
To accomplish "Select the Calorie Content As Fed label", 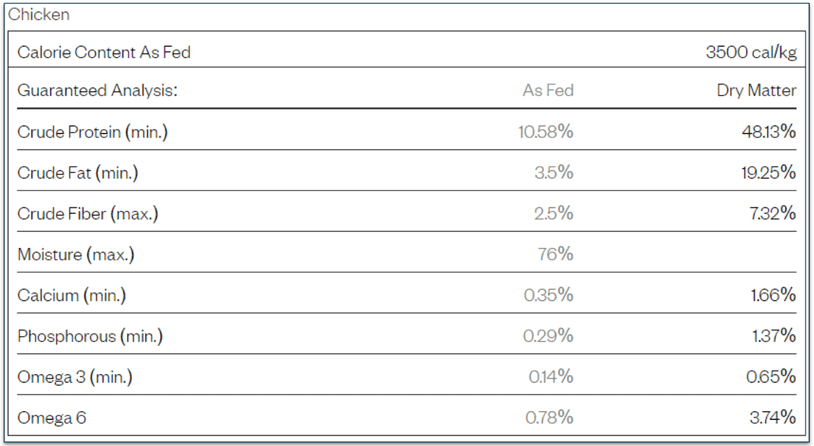I will (x=104, y=52).
